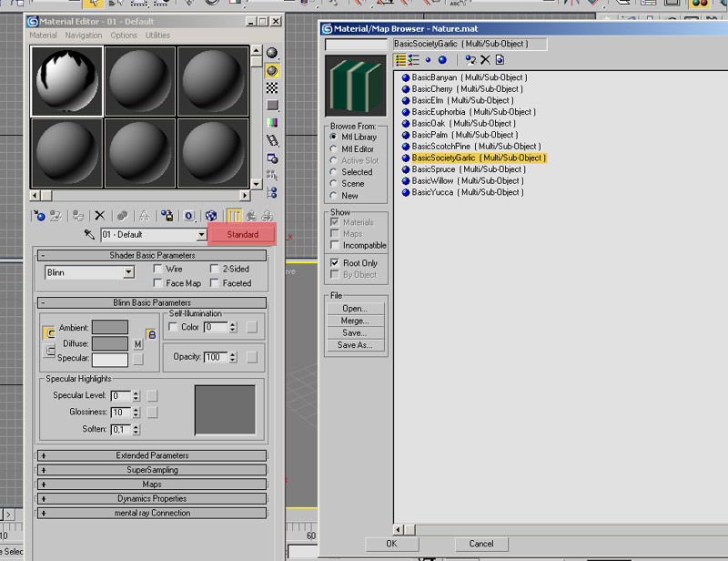Click OK in Material/Map Browser
The width and height of the screenshot is (728, 561).
pos(392,544)
